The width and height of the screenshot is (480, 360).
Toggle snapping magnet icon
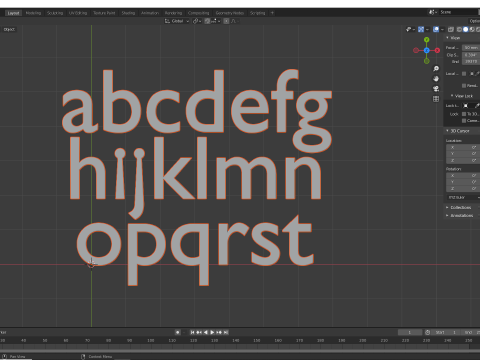207,21
